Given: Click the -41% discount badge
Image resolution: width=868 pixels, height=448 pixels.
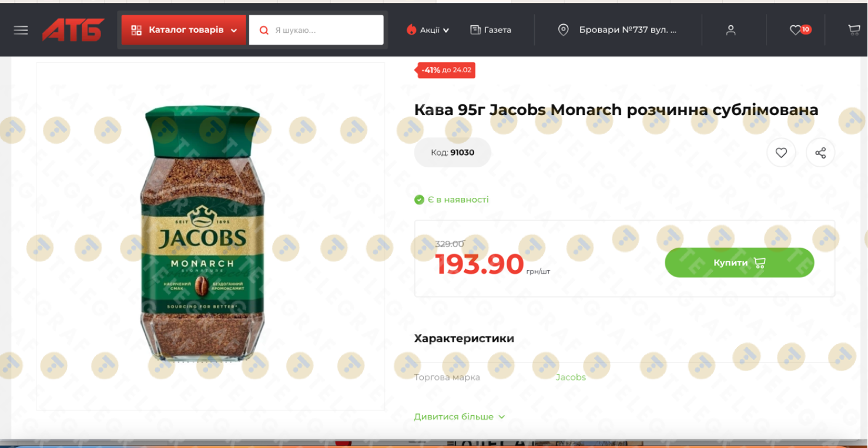Looking at the screenshot, I should pos(447,70).
